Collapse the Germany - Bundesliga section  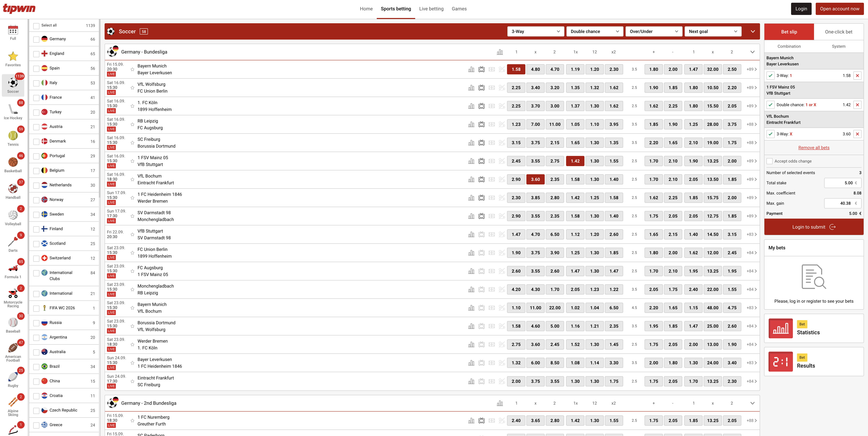(x=752, y=52)
